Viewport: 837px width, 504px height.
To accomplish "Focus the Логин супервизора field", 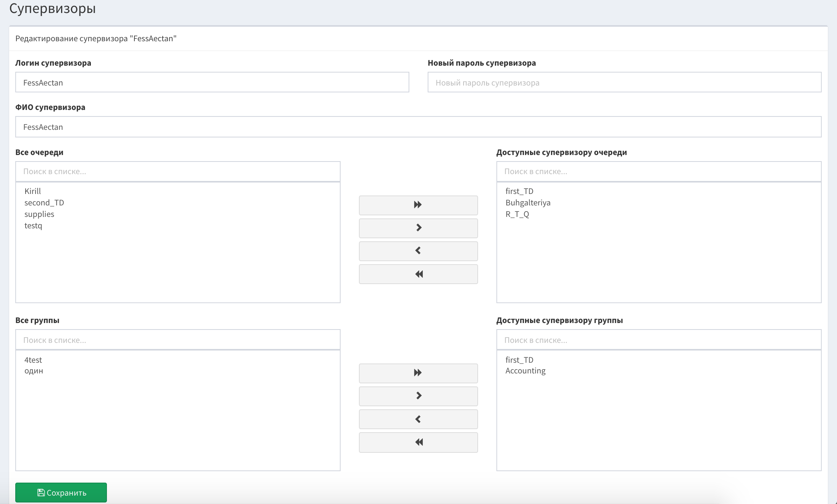I will pyautogui.click(x=212, y=82).
